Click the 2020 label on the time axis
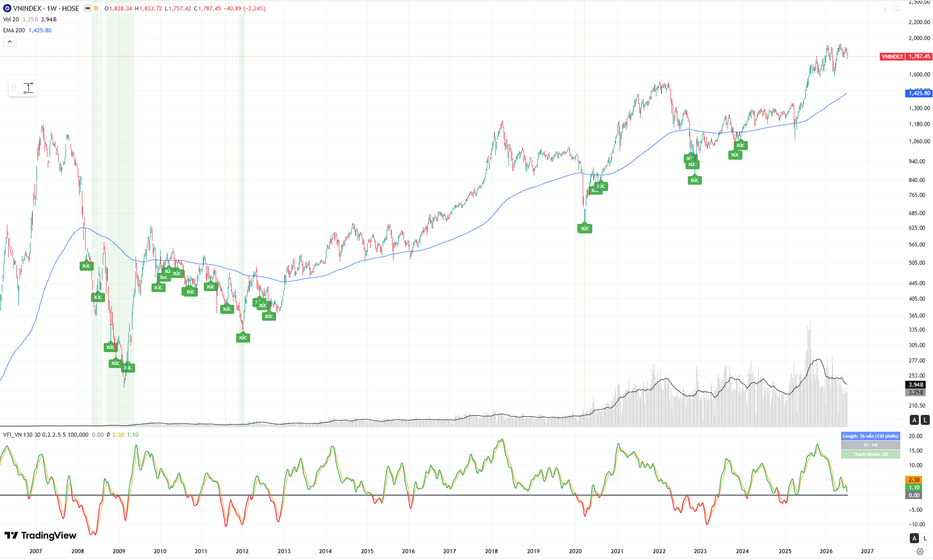933x560 pixels. [x=575, y=551]
